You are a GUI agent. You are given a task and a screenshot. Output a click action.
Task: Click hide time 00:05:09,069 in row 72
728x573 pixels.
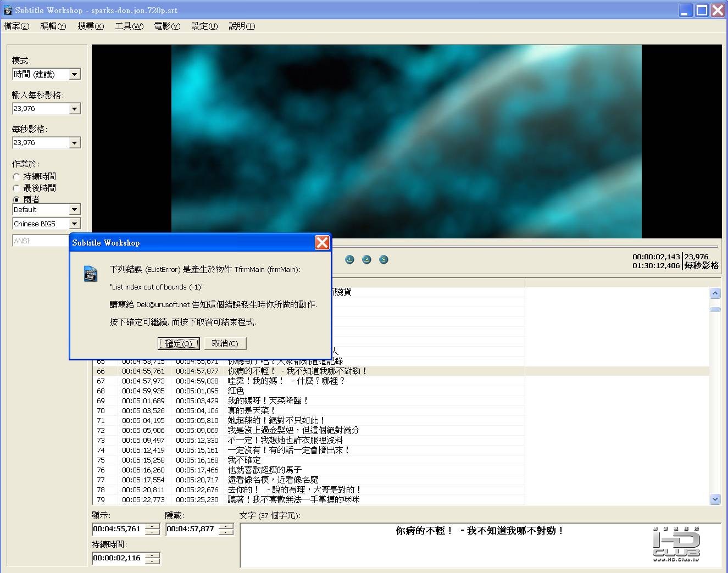coord(197,430)
